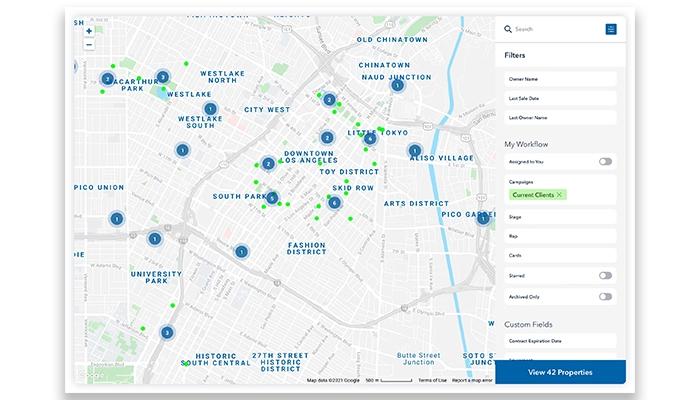This screenshot has width=700, height=400.
Task: Enable the Starred toggle
Action: pos(605,275)
